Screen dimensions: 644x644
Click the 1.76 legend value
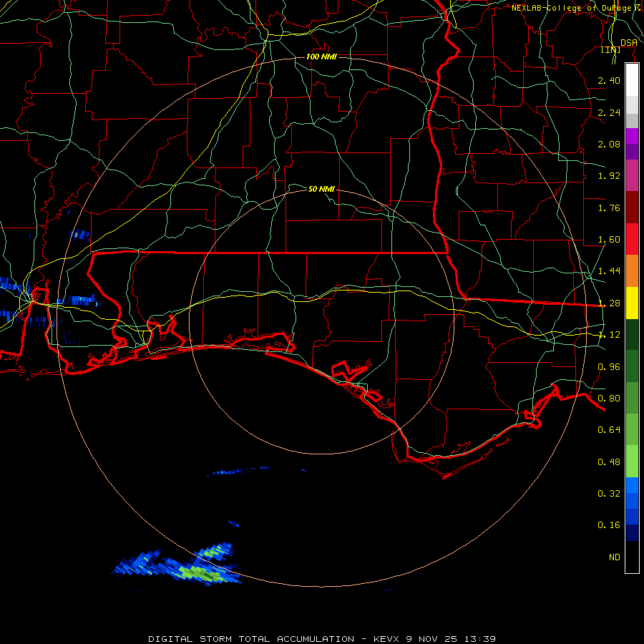(609, 208)
